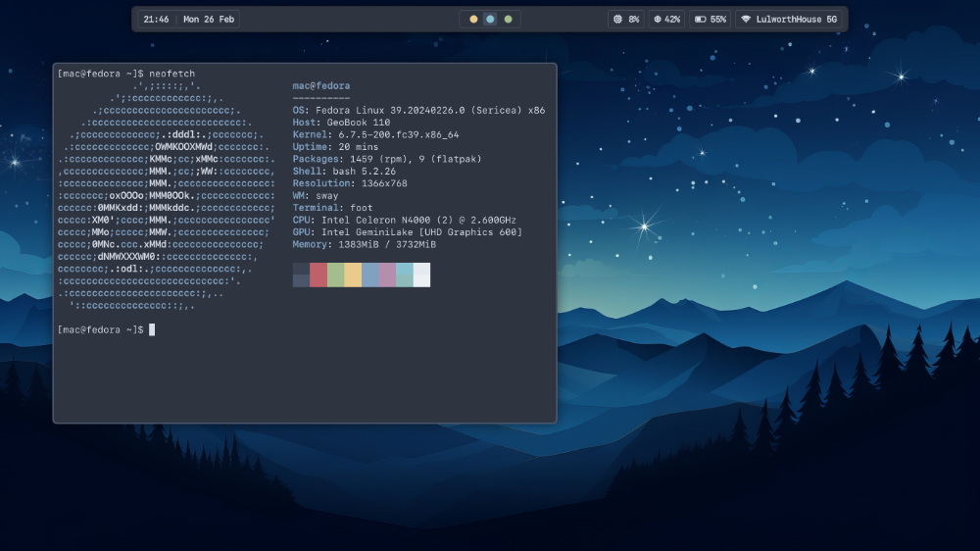Click the battery icon showing 55%
The height and width of the screenshot is (551, 980).
pos(699,19)
